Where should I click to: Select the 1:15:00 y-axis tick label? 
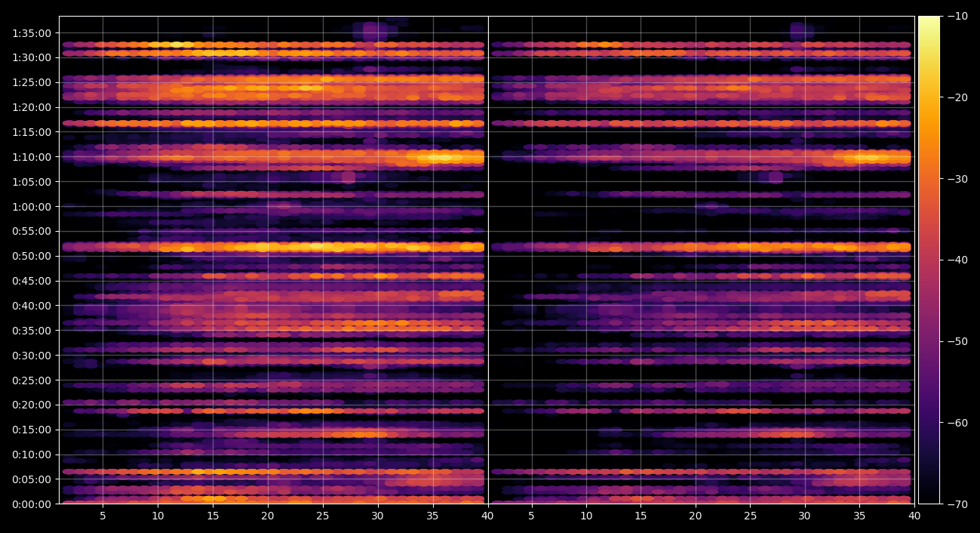(x=32, y=132)
